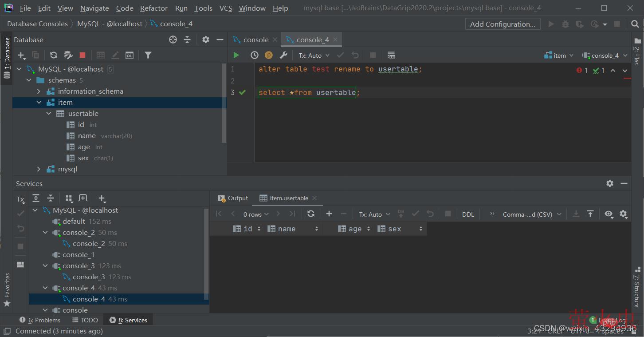
Task: Toggle result view options with eye icon
Action: (609, 214)
